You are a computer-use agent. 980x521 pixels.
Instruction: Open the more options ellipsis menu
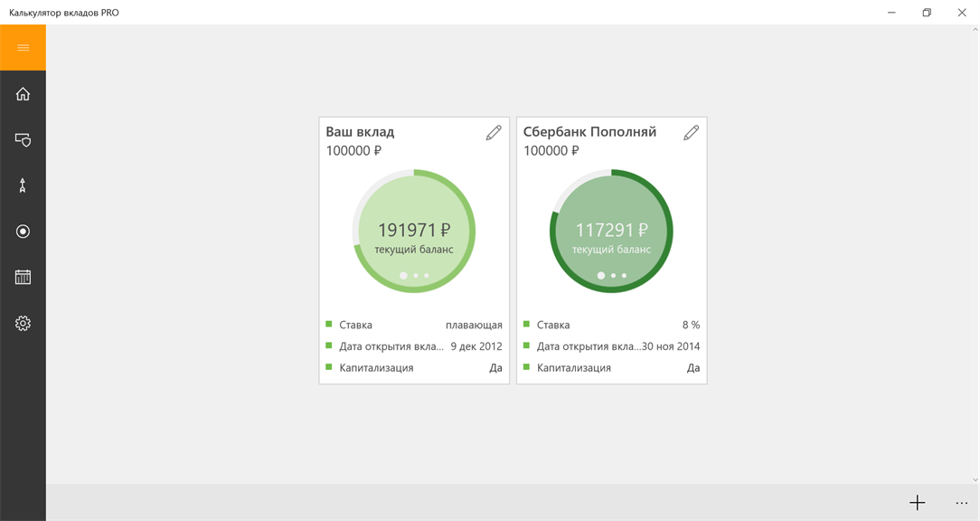point(961,503)
